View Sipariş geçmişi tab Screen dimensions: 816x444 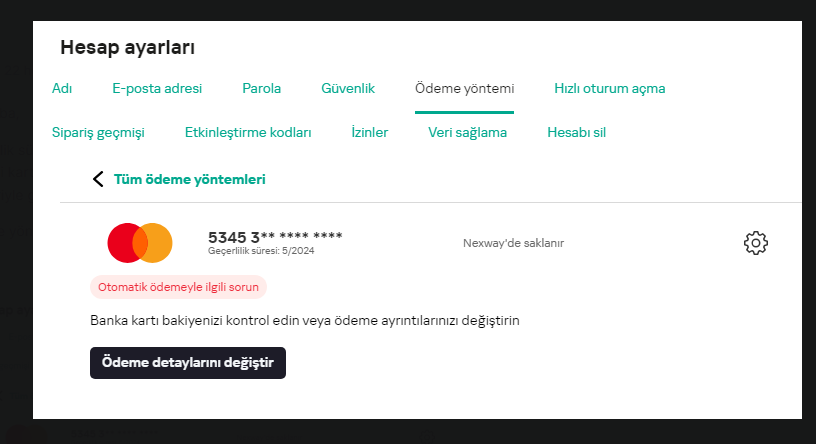pyautogui.click(x=98, y=132)
